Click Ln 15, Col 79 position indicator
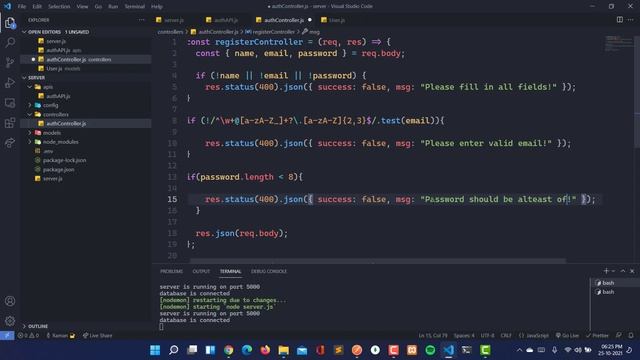The height and width of the screenshot is (360, 640). (433, 336)
